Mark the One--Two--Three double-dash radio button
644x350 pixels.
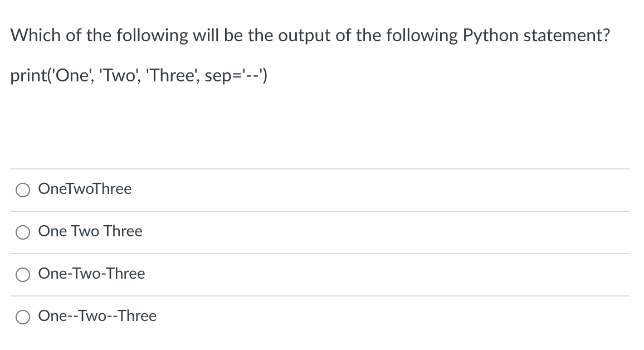[x=23, y=317]
